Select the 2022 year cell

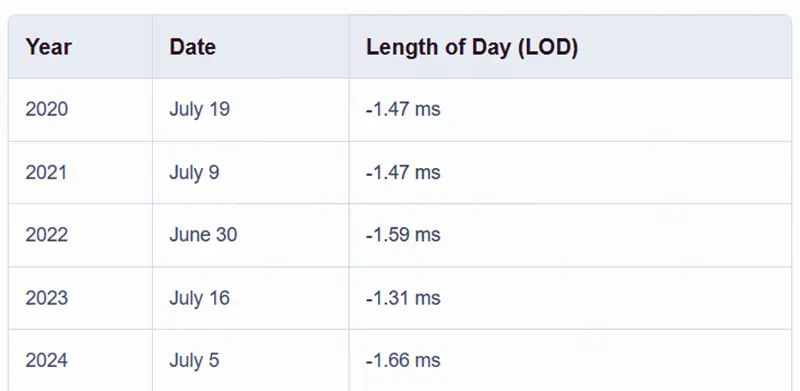[80, 235]
